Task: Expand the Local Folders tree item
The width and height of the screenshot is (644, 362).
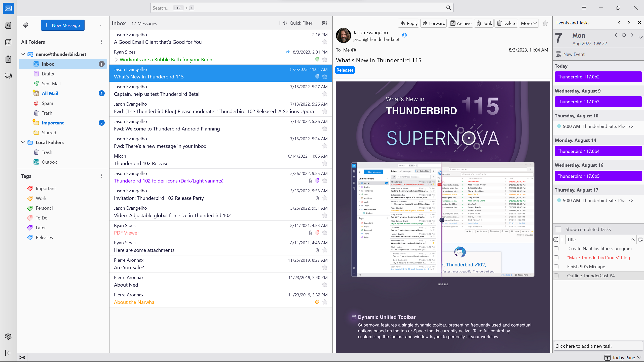Action: pos(23,142)
